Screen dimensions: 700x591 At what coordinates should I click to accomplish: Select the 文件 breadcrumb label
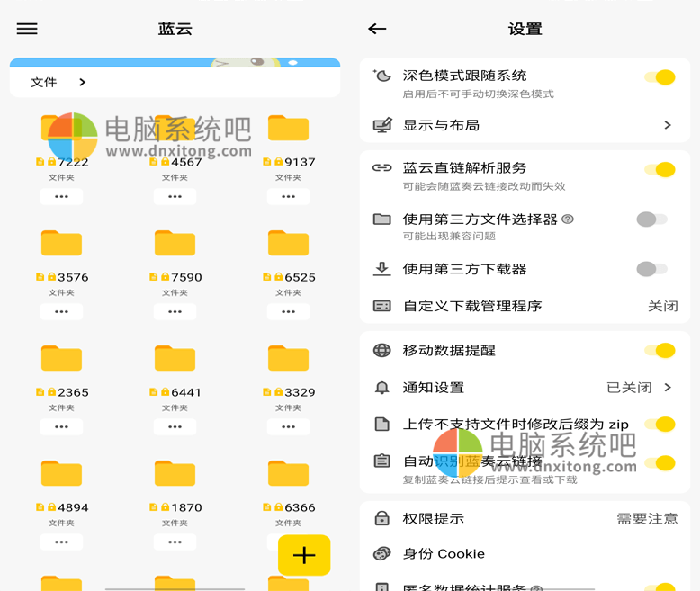pyautogui.click(x=44, y=82)
